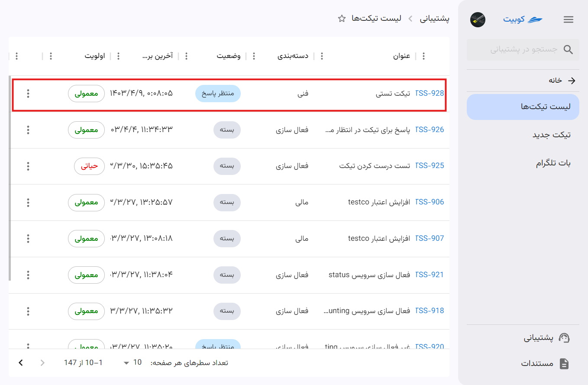Open ticket link TSS-925
Screen dimensions: 588x385
coord(430,166)
